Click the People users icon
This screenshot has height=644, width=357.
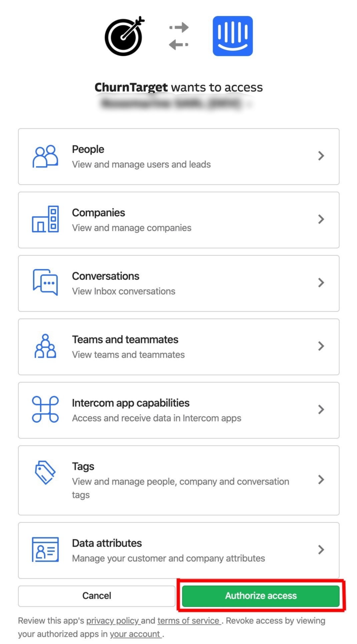click(45, 156)
